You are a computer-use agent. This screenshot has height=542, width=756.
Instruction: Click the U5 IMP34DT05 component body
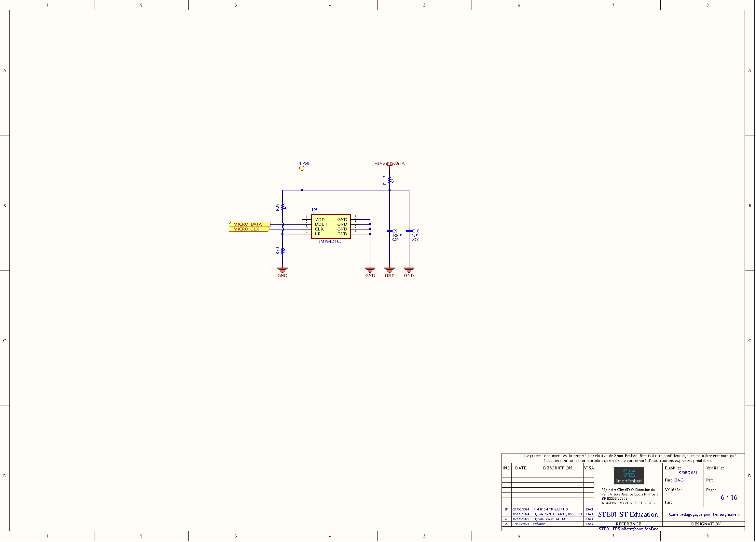[x=330, y=227]
